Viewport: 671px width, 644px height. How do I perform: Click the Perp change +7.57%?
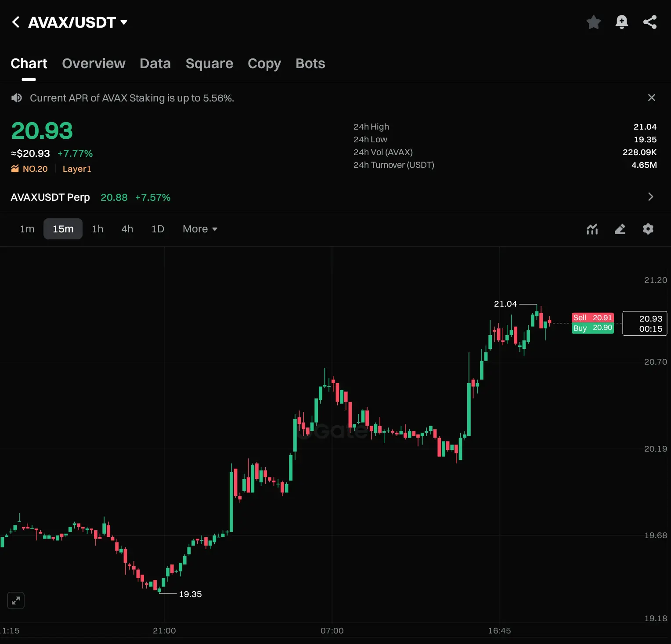(153, 197)
